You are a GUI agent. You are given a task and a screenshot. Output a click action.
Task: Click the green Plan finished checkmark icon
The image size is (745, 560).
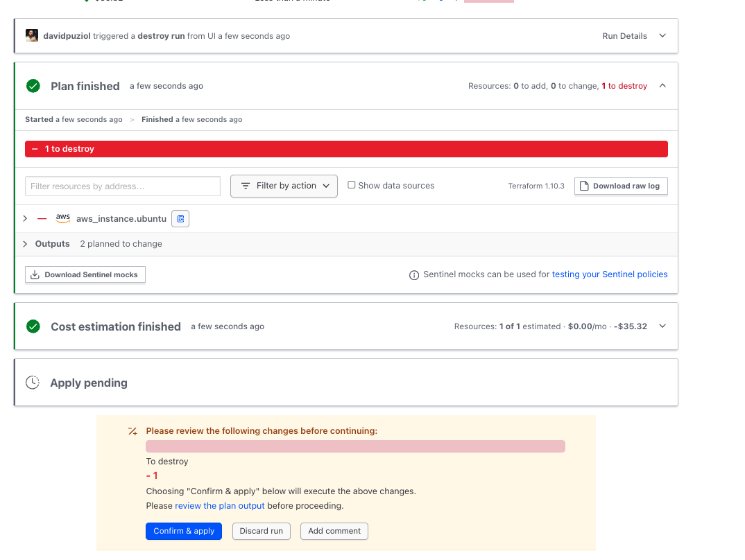click(x=33, y=86)
